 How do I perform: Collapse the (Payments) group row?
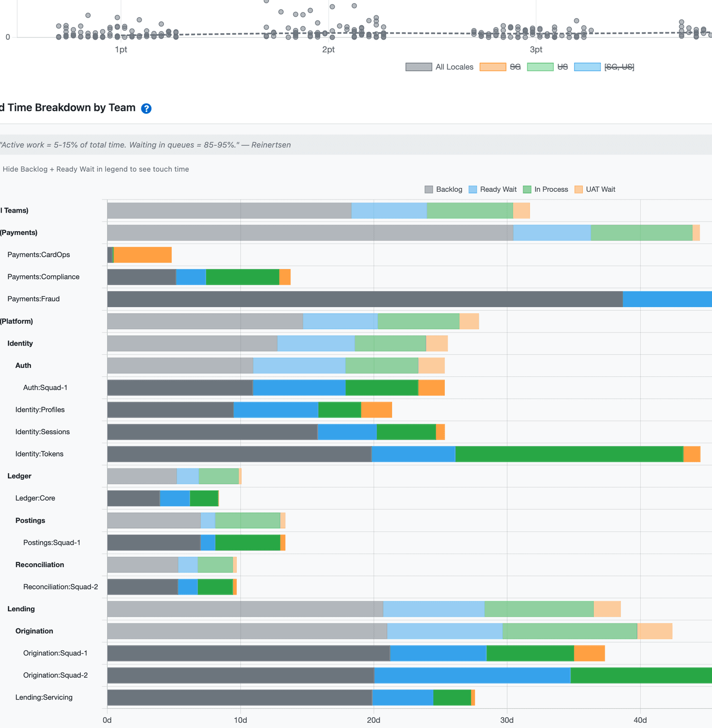pyautogui.click(x=19, y=233)
